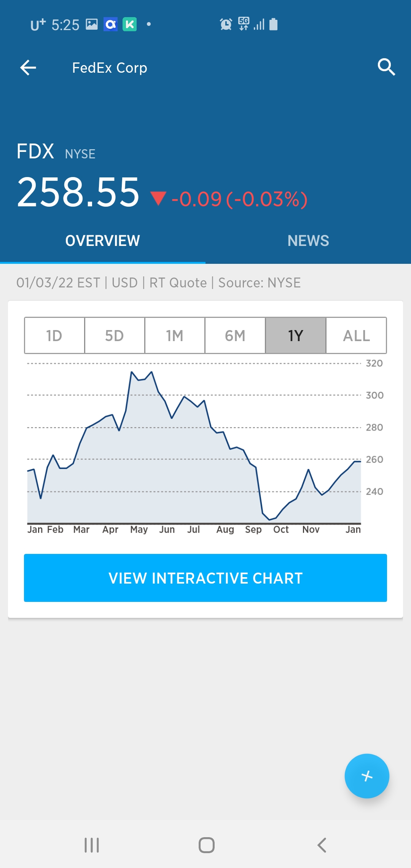411x868 pixels.
Task: Tap the 280 axis label
Action: (x=374, y=427)
